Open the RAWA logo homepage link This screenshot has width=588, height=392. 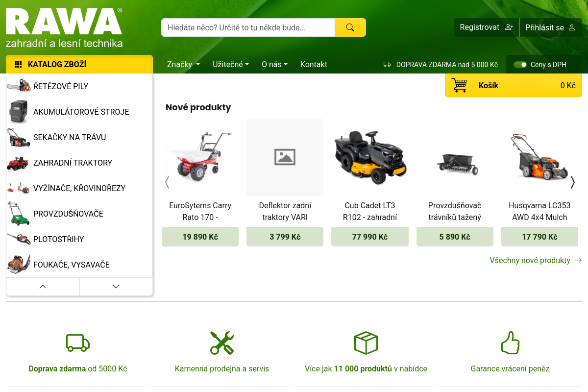64,27
